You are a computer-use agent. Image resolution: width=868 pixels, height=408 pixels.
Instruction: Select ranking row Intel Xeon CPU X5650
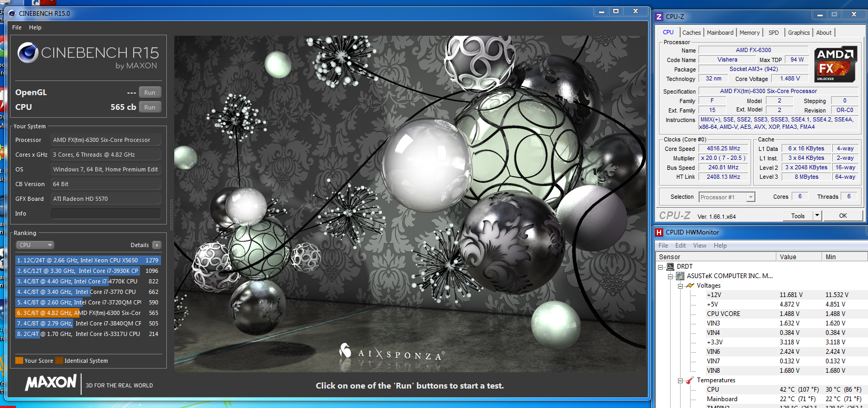(x=88, y=260)
